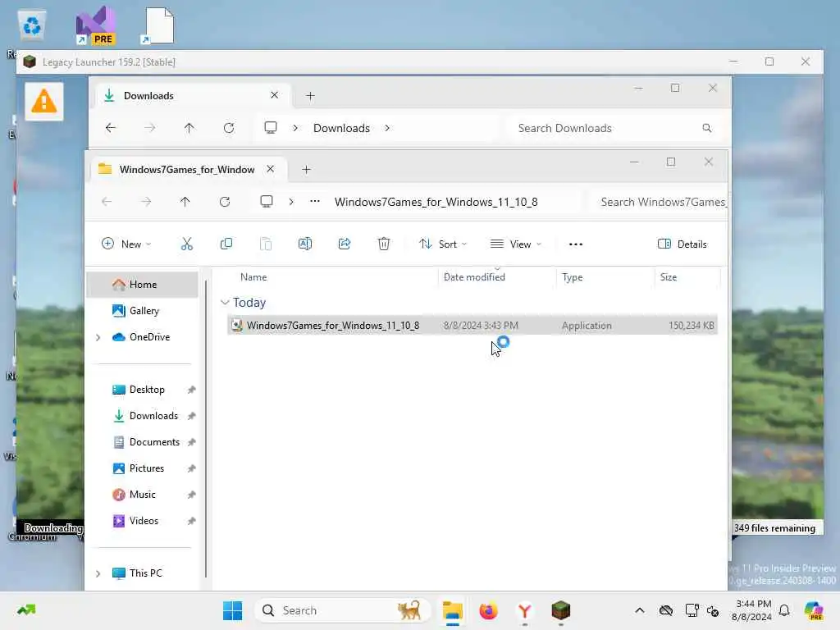Select the Downloads tab
This screenshot has height=630, width=840.
point(193,95)
